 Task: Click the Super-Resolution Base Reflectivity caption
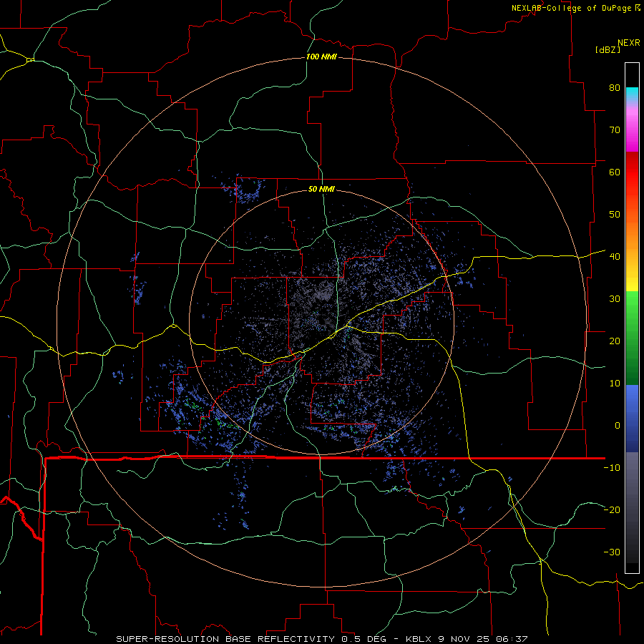pyautogui.click(x=321, y=639)
